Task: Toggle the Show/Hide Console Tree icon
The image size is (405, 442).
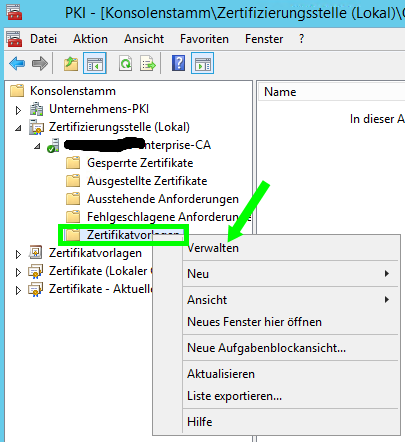Action: pyautogui.click(x=95, y=63)
